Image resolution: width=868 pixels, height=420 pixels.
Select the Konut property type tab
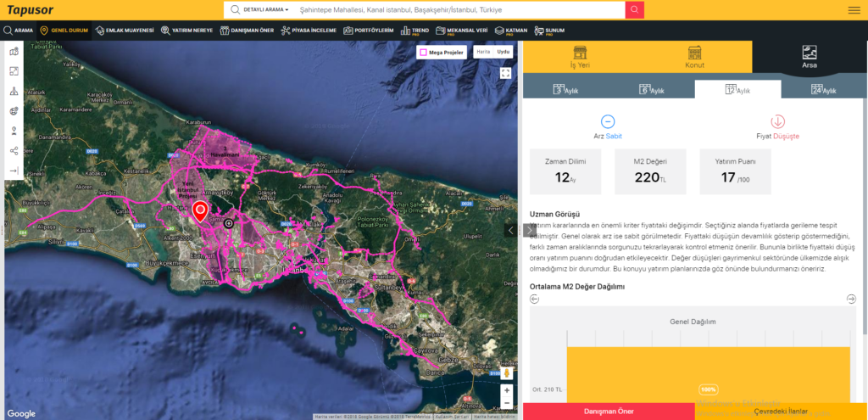[x=693, y=57]
